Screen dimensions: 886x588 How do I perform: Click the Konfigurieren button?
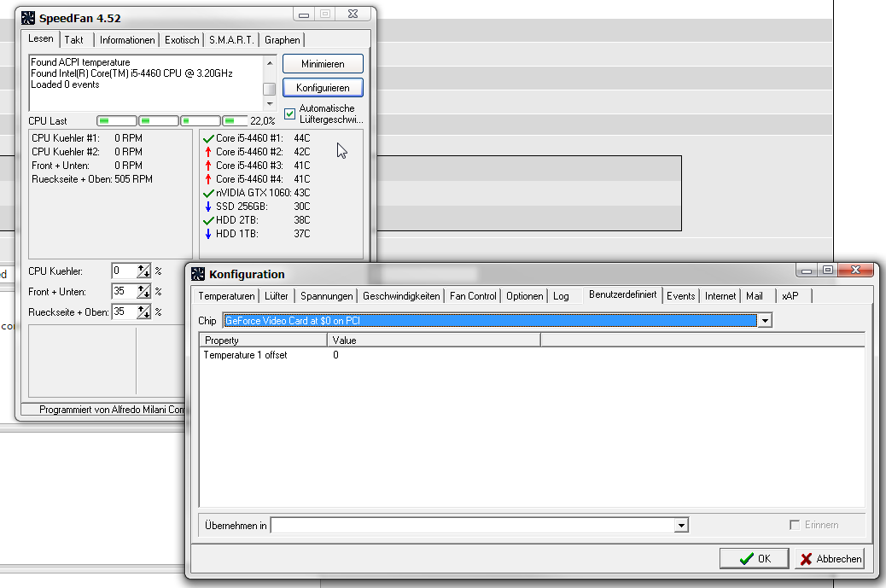(323, 88)
